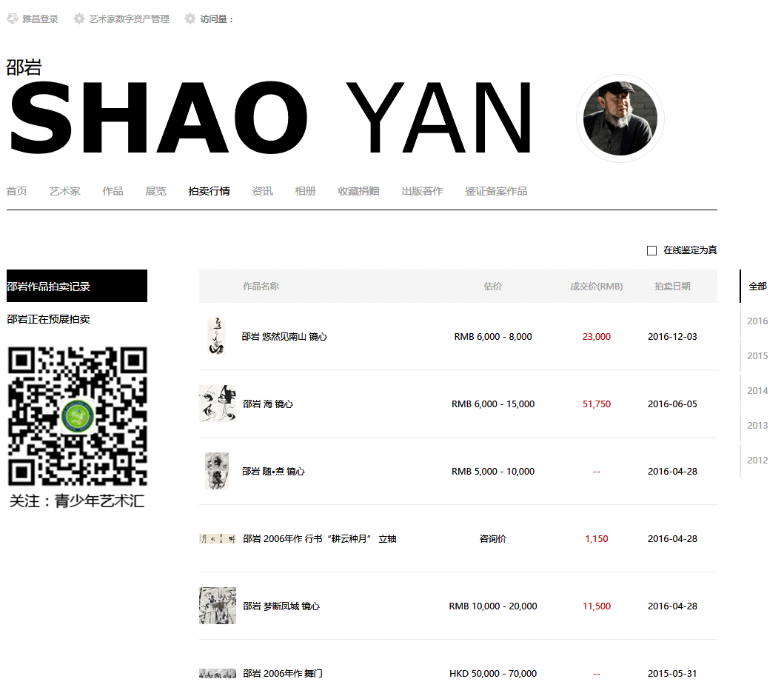Select the 全部 year filter
Screen dimensions: 784x696
coord(757,287)
